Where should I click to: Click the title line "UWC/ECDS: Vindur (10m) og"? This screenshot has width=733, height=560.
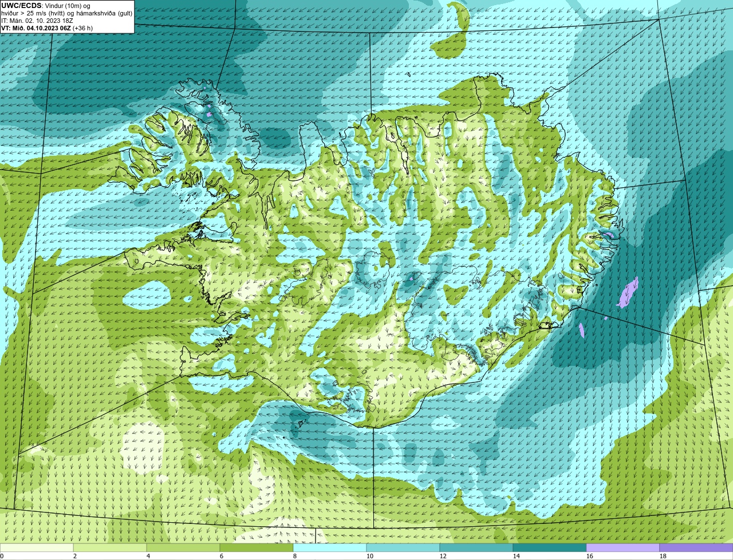[x=45, y=6]
